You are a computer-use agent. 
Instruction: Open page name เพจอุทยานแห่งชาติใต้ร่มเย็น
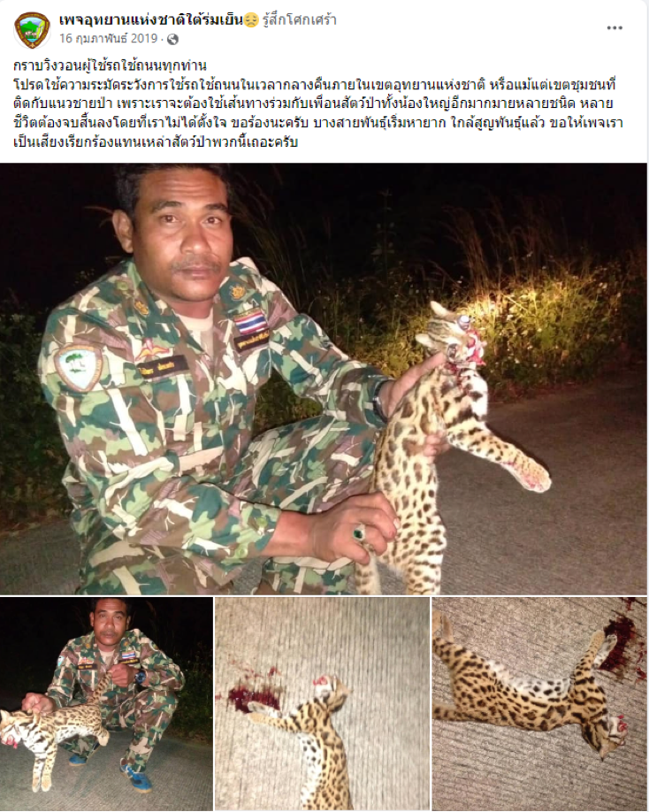[x=150, y=20]
